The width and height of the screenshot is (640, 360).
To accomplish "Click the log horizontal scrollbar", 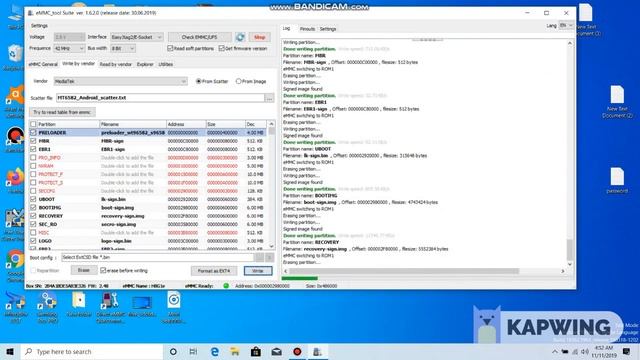I will (404, 271).
